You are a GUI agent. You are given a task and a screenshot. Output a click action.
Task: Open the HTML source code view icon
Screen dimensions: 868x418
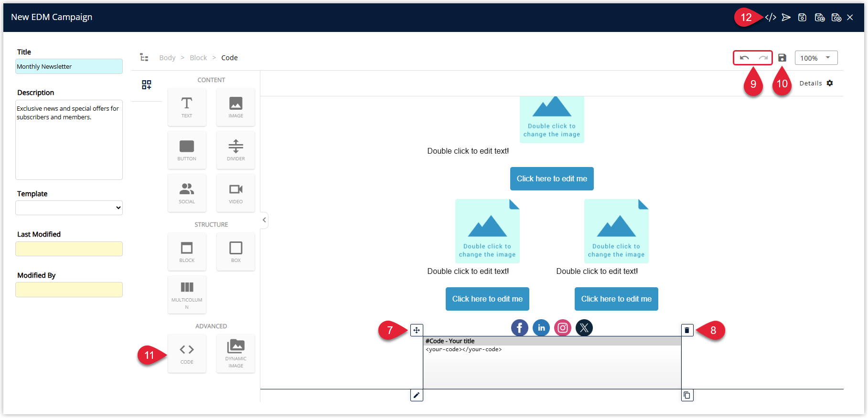point(771,18)
